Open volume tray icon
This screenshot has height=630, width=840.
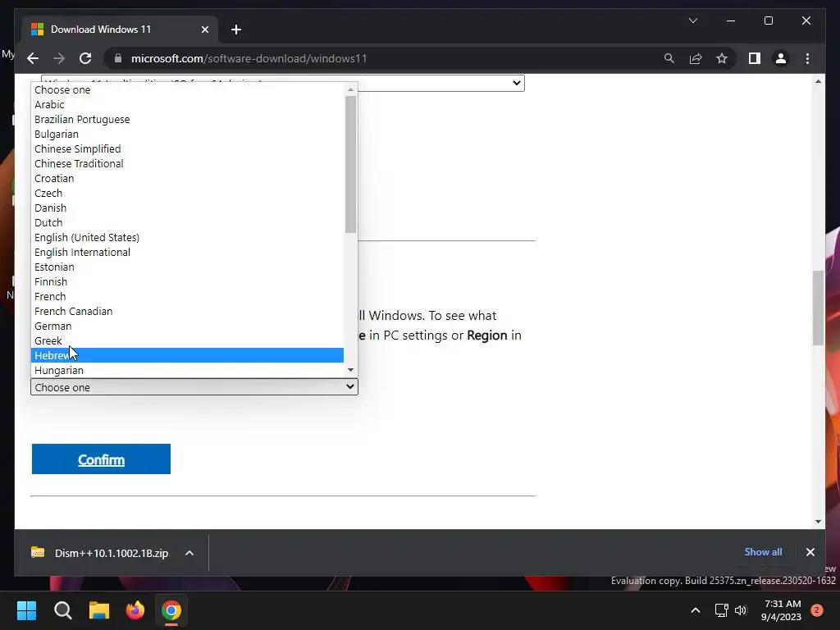tap(741, 610)
